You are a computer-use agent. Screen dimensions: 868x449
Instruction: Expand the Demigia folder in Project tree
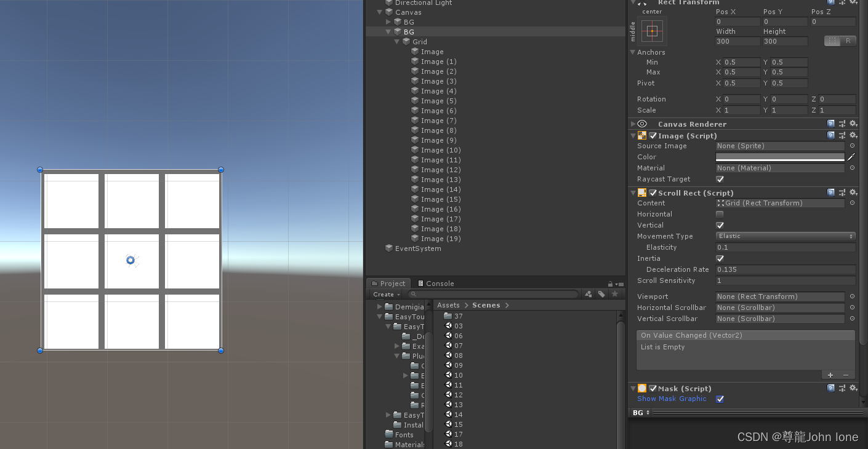pos(380,307)
